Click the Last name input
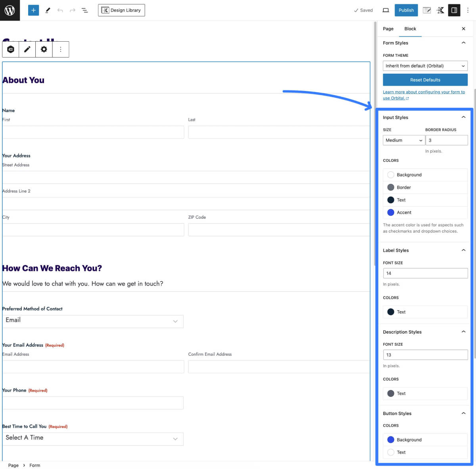This screenshot has width=476, height=469. click(279, 132)
